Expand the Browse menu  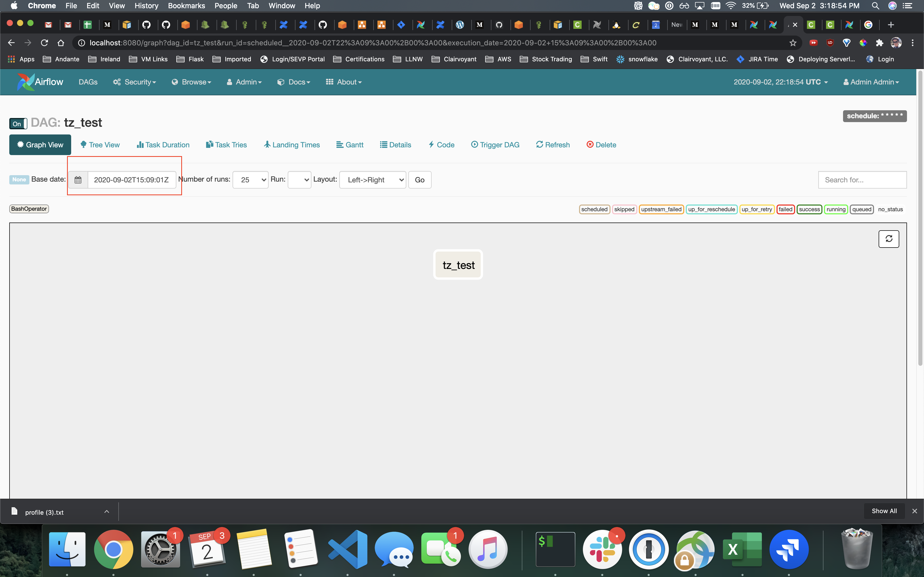[x=192, y=82]
